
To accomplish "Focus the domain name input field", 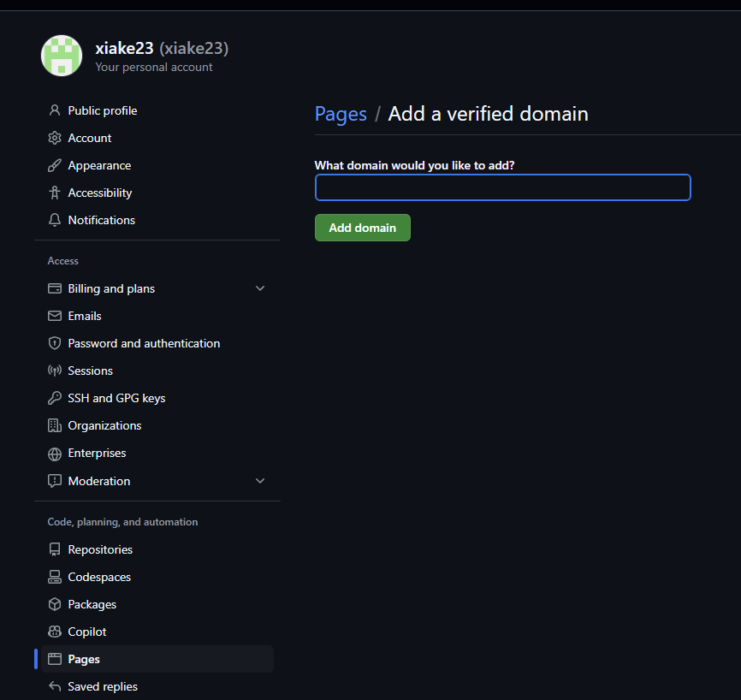I will pos(503,187).
